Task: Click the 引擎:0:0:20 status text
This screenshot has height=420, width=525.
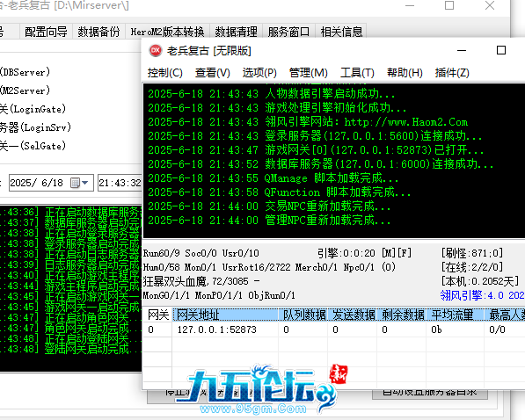Action: (x=346, y=253)
